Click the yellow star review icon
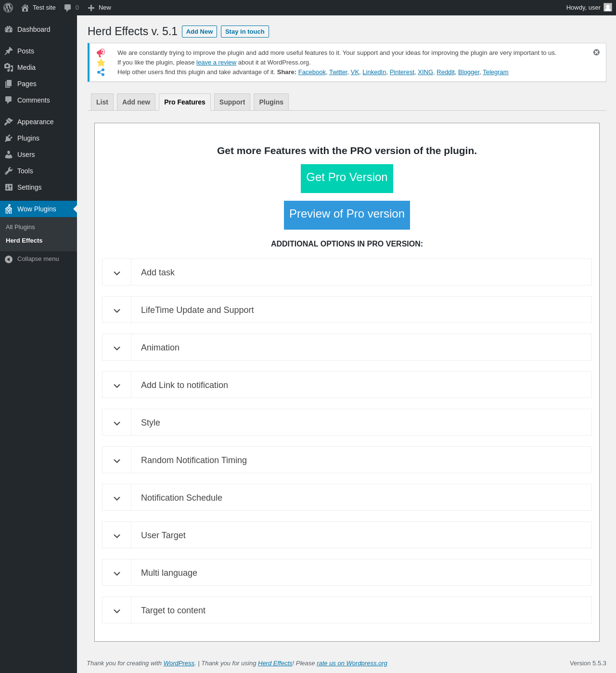 point(101,63)
